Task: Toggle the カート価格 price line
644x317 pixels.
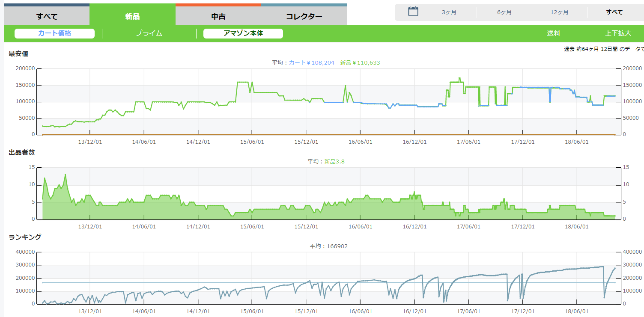Action: pyautogui.click(x=54, y=33)
